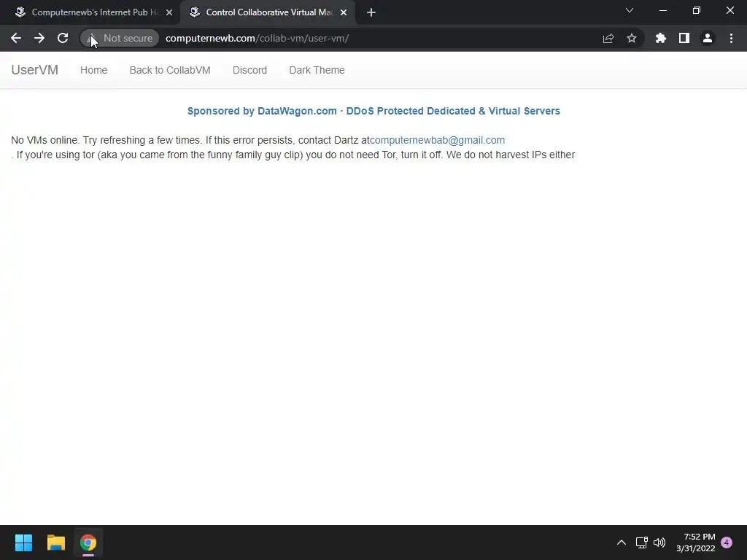Open the Chrome profile menu

click(708, 38)
